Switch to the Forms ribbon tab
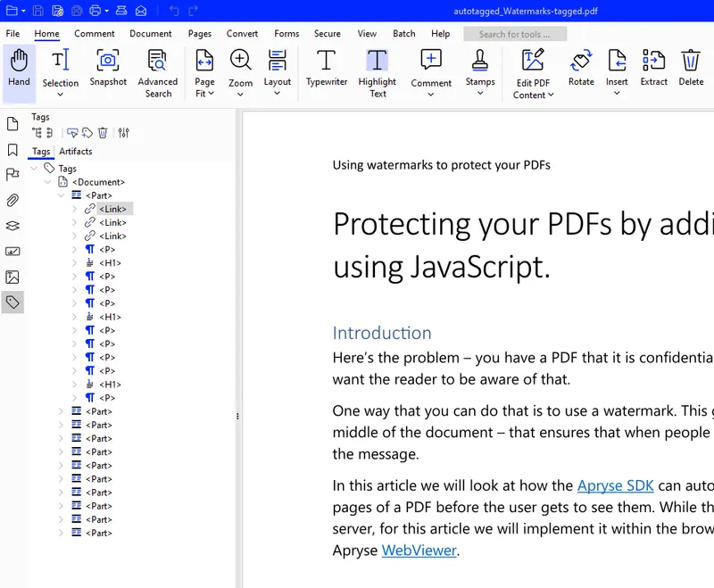The image size is (714, 588). tap(286, 34)
